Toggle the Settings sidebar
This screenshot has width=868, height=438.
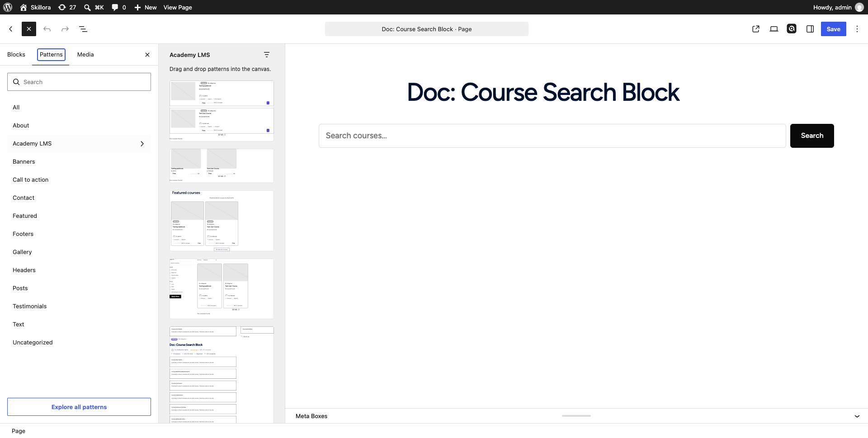pyautogui.click(x=810, y=29)
